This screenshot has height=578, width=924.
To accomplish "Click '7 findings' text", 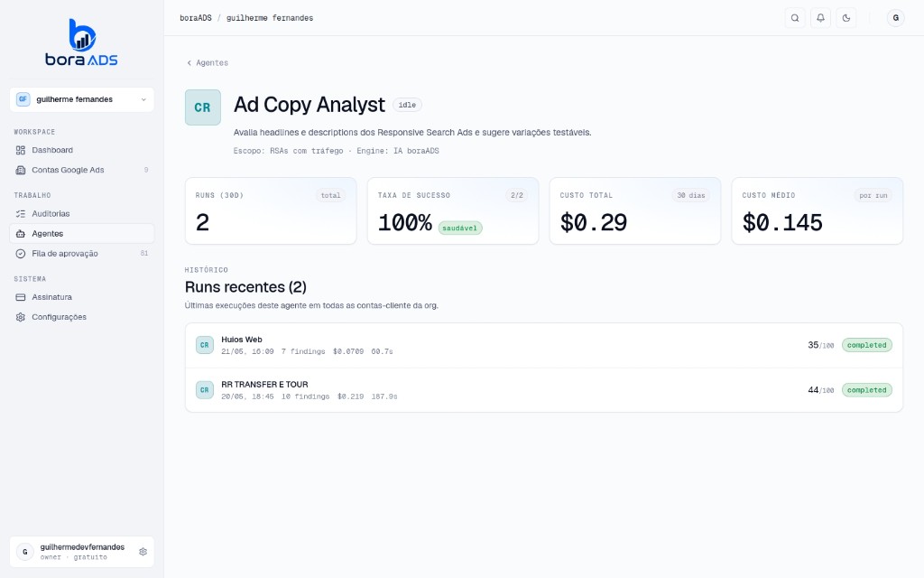I will (303, 351).
